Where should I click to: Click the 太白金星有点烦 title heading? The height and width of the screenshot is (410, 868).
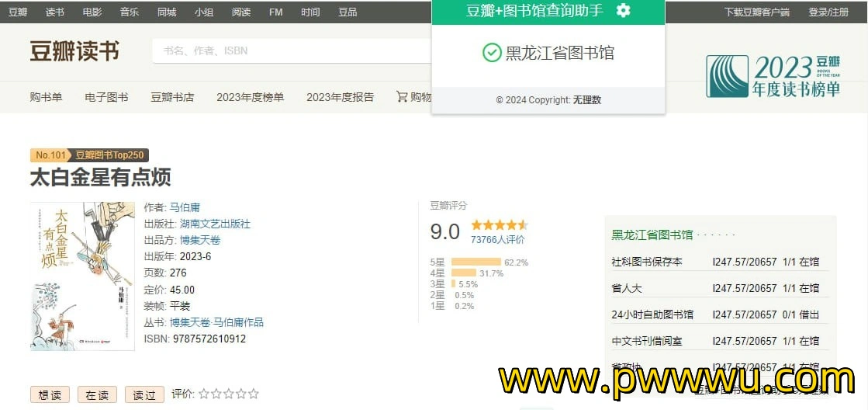(100, 177)
